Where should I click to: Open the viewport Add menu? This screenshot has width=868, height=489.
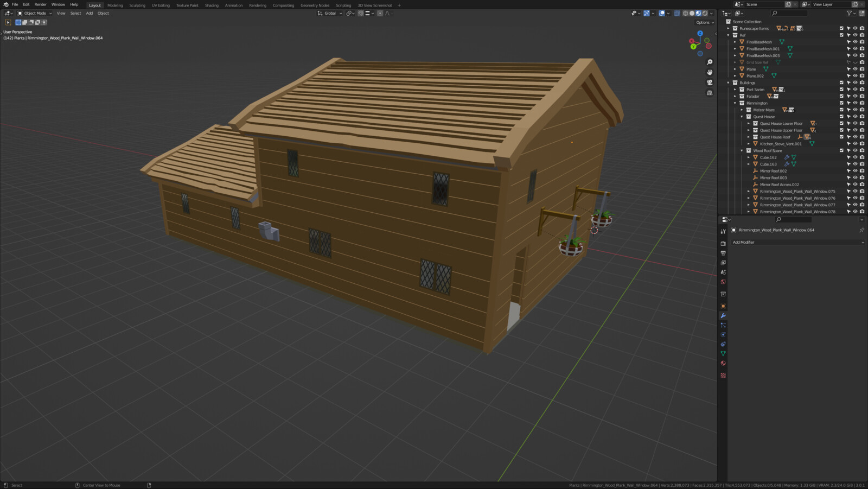(90, 13)
